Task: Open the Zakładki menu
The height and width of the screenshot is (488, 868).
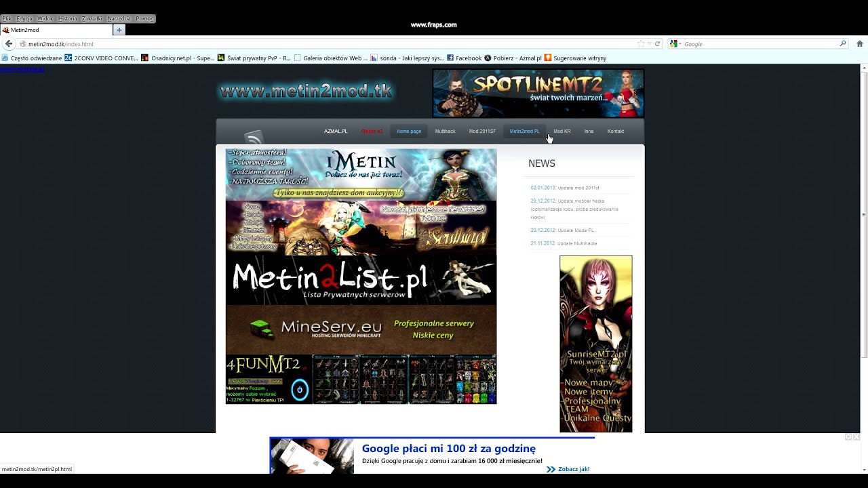Action: (x=92, y=19)
